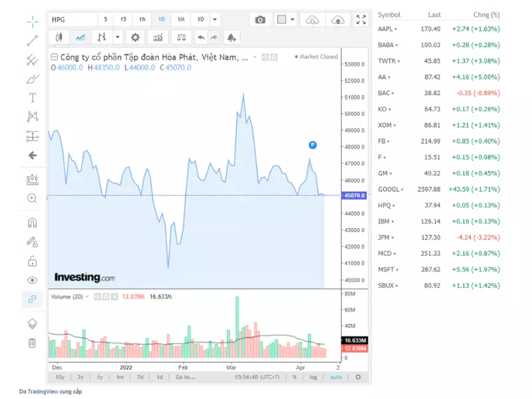Click the HPG symbol input field
This screenshot has width=532, height=399.
73,19
